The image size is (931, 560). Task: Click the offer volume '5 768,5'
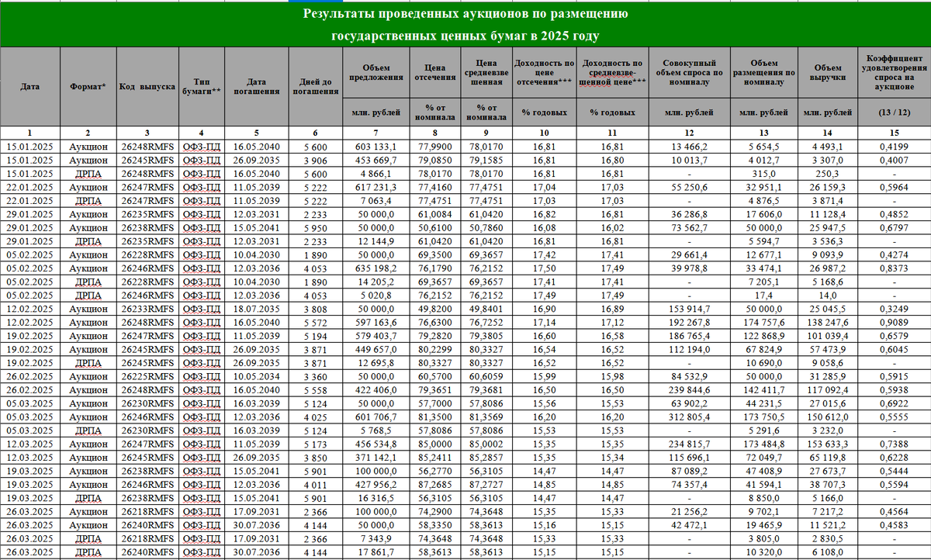[376, 430]
